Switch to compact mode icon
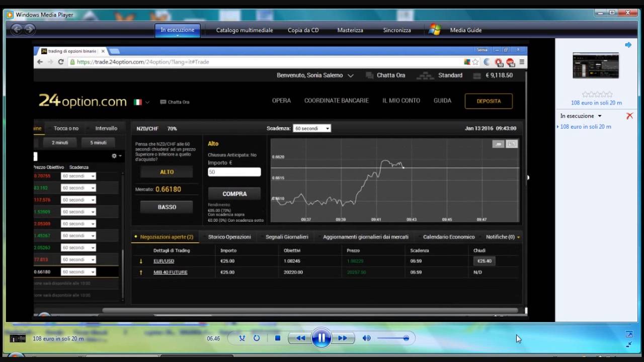 pos(629,344)
